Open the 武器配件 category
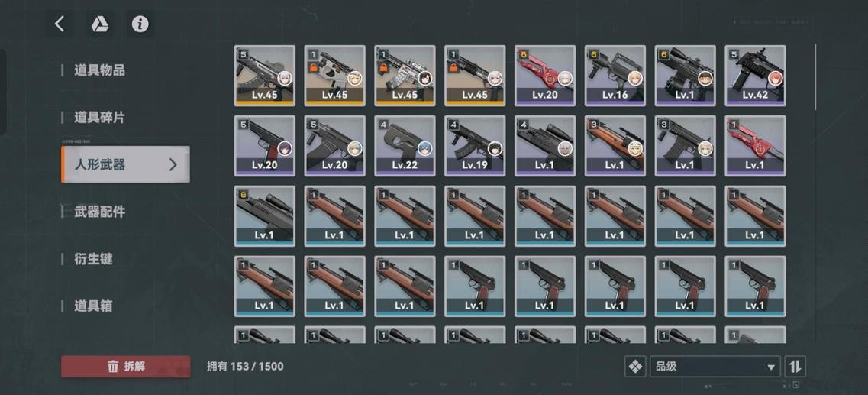This screenshot has width=868, height=395. point(100,212)
